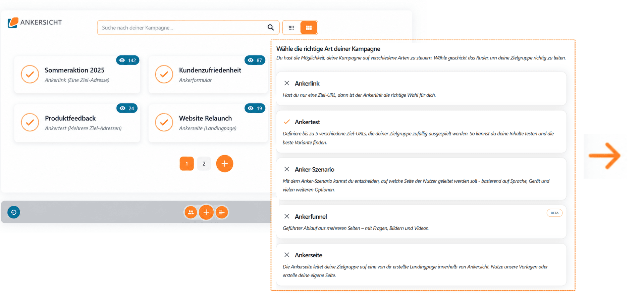The image size is (644, 299).
Task: Focus the campaign search field
Action: [188, 28]
